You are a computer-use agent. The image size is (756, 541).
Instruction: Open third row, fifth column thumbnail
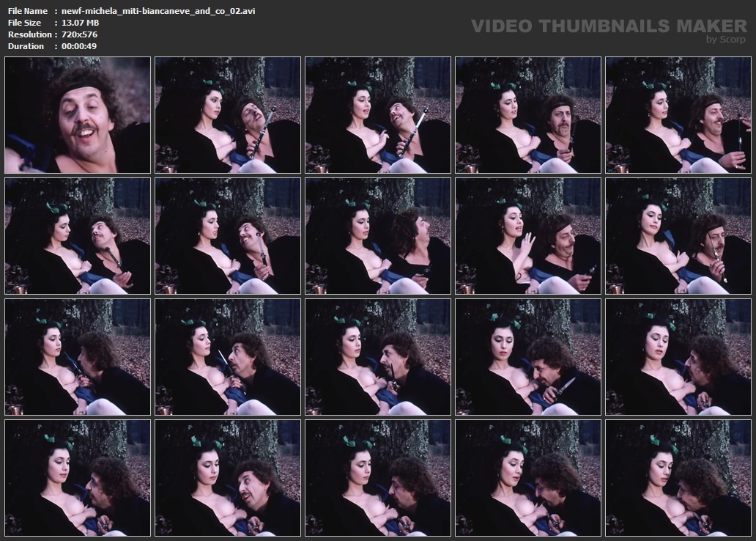click(x=678, y=357)
